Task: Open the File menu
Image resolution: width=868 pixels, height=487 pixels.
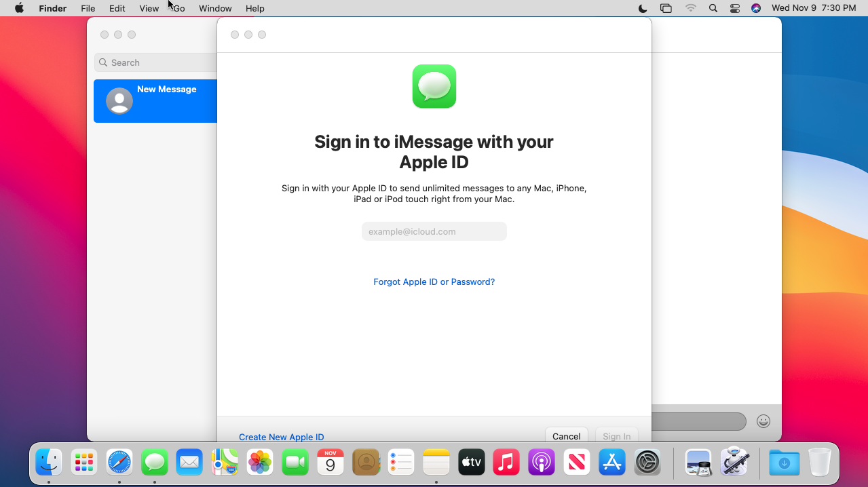Action: click(x=88, y=8)
